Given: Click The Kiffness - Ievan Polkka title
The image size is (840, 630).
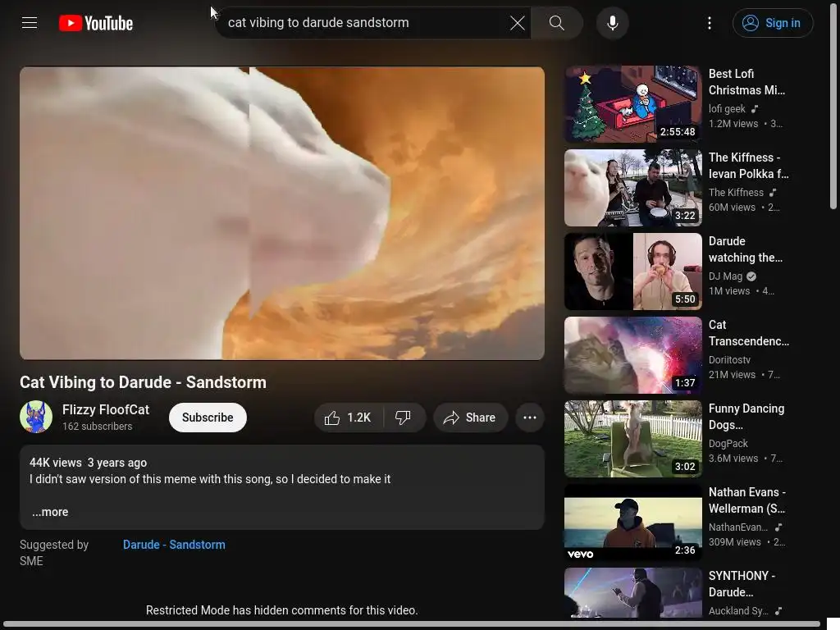Looking at the screenshot, I should (x=748, y=166).
